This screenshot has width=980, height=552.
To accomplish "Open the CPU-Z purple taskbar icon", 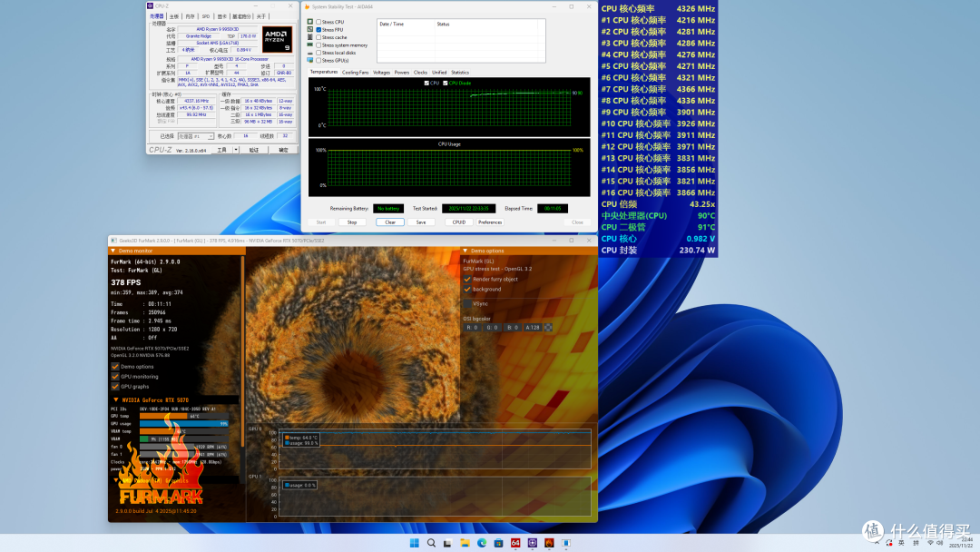I will [532, 543].
